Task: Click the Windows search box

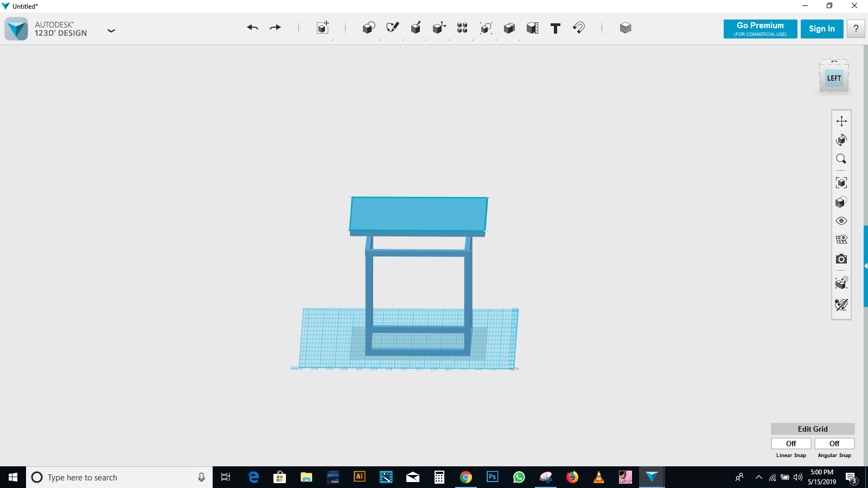Action: [x=119, y=477]
